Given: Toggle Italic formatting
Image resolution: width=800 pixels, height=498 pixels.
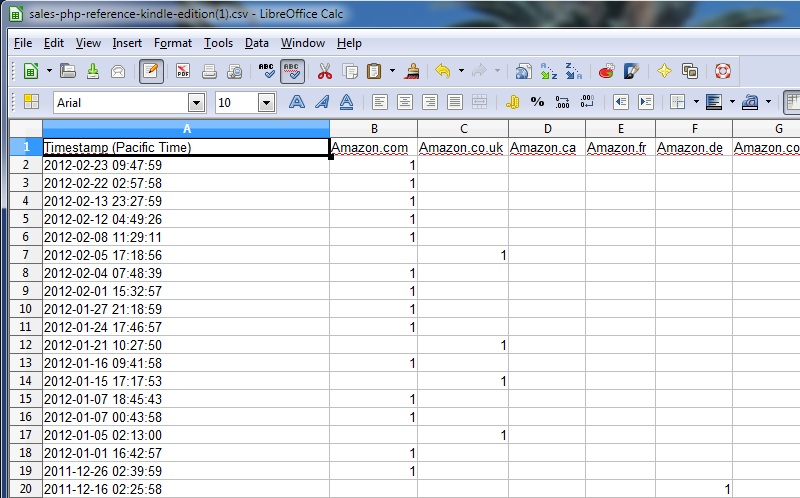Looking at the screenshot, I should (x=321, y=102).
